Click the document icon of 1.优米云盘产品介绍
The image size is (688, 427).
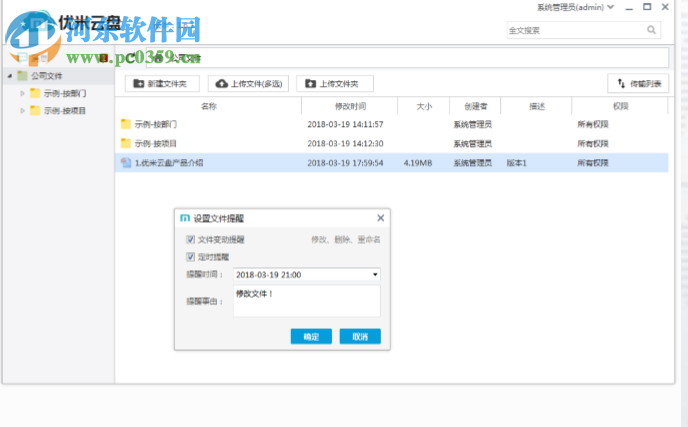126,163
